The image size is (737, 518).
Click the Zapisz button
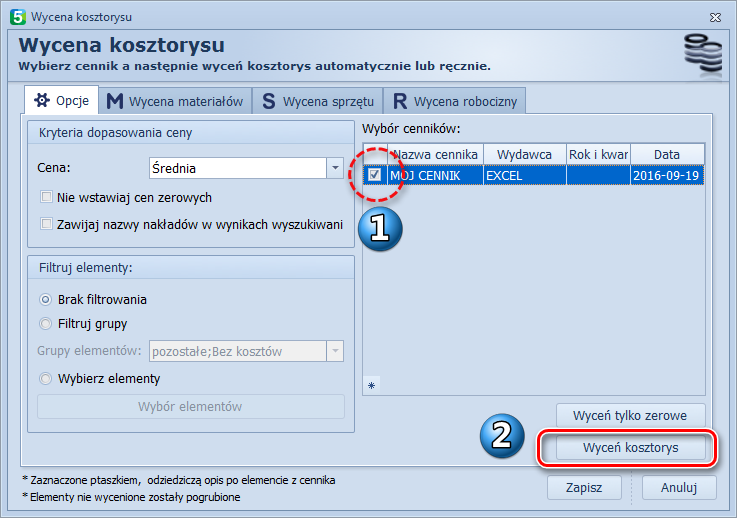tap(584, 487)
